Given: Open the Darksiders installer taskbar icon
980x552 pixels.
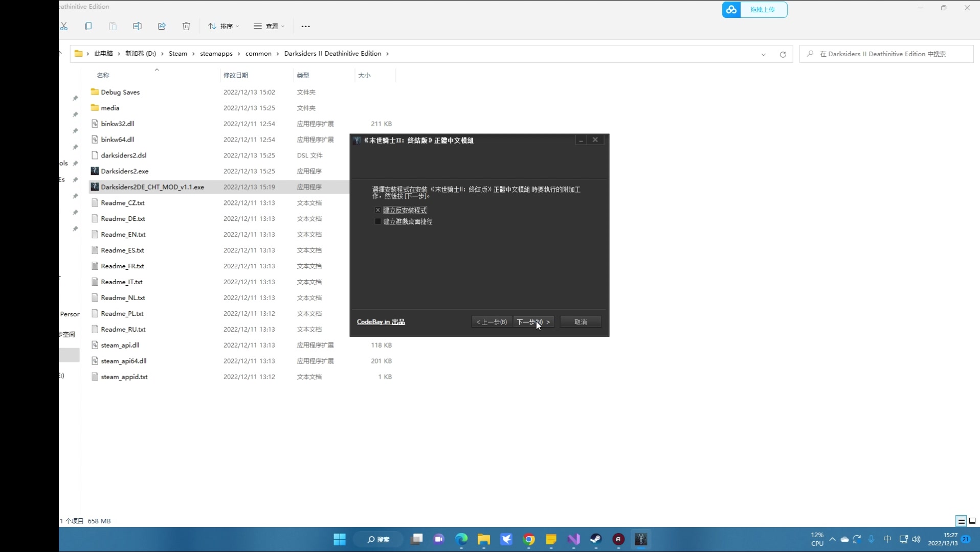Looking at the screenshot, I should [641, 539].
